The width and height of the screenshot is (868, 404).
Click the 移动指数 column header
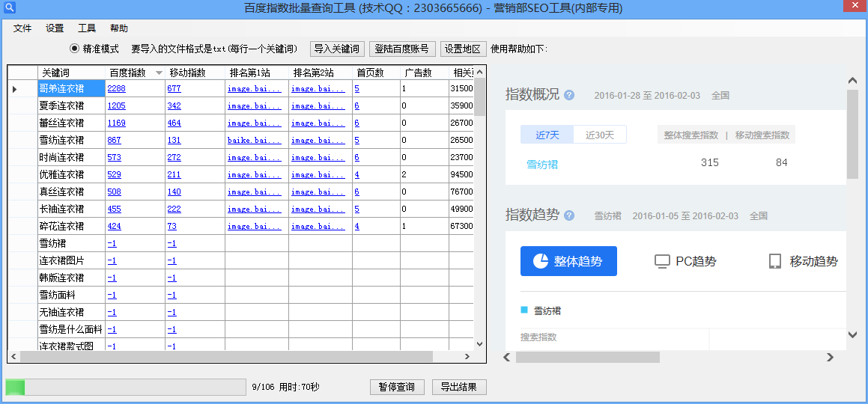click(x=195, y=73)
